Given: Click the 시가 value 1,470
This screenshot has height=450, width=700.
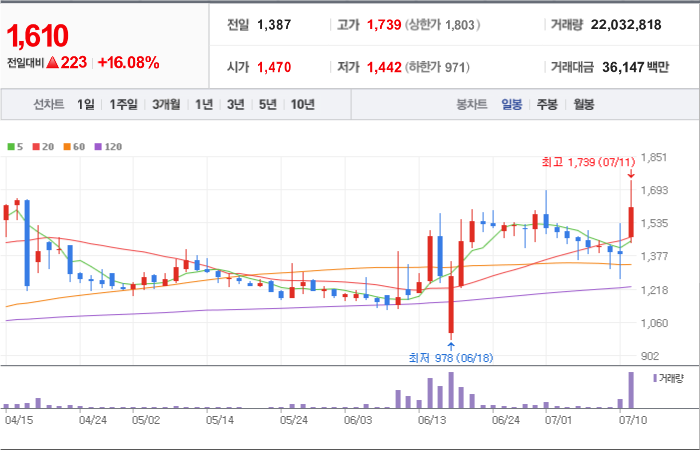Looking at the screenshot, I should click(x=274, y=67).
